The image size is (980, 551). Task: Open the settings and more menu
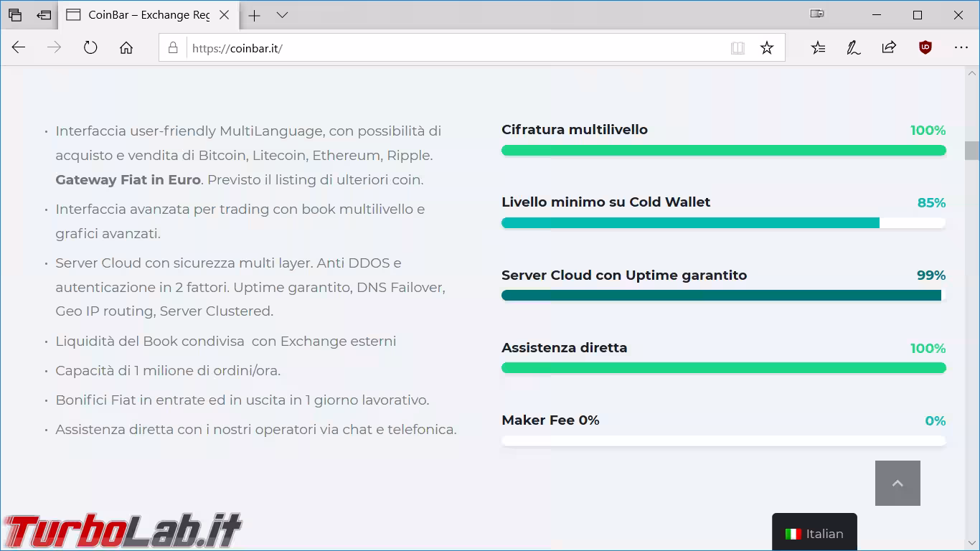[961, 48]
